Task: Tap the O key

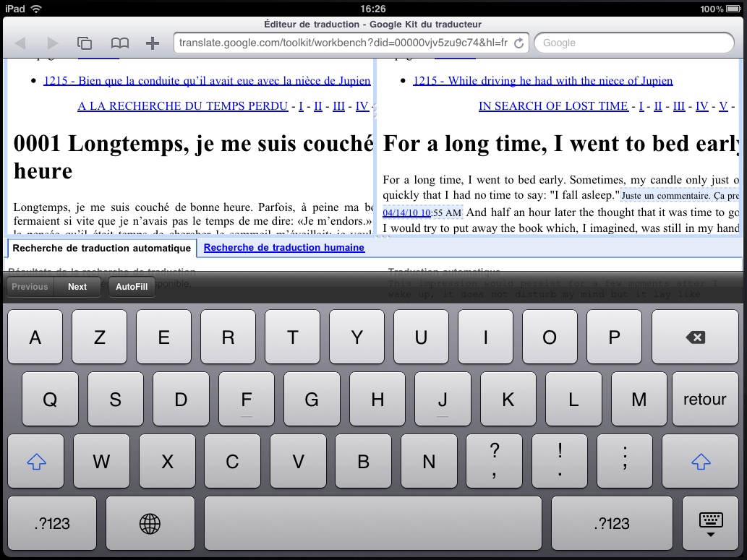Action: [550, 337]
